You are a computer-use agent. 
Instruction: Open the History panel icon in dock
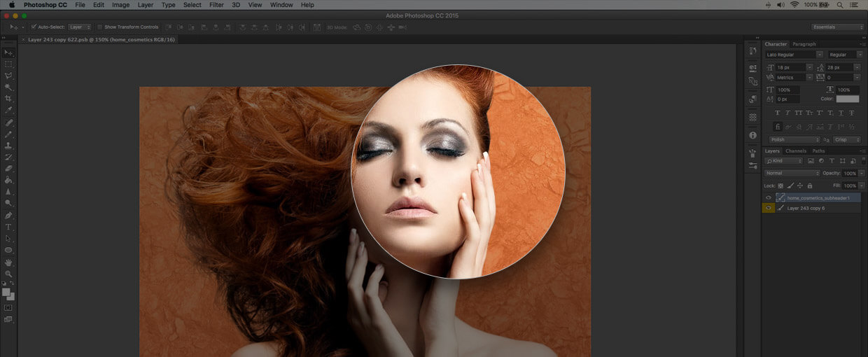click(752, 50)
